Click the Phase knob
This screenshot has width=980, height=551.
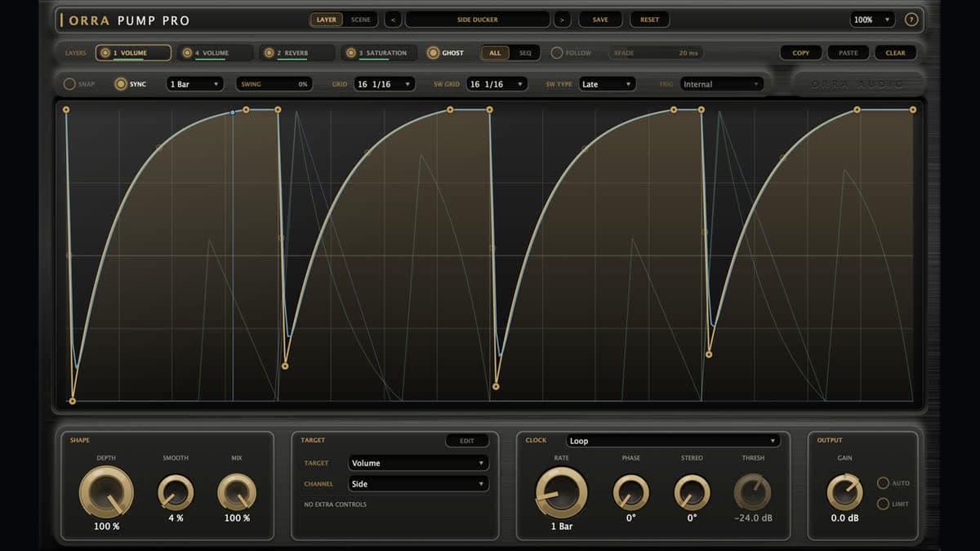630,493
